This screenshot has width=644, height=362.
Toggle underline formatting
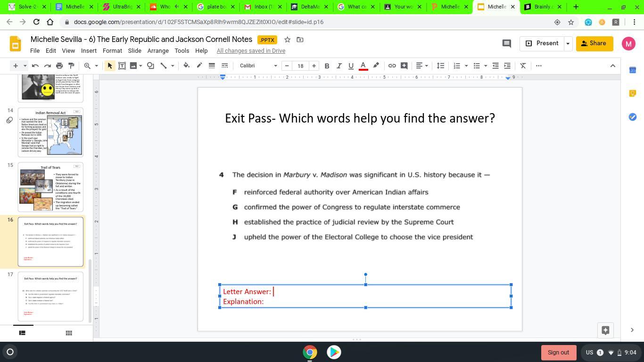click(351, 66)
